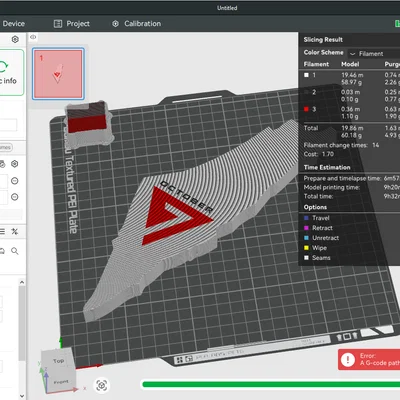Switch to the Device tab
400x400 pixels.
(14, 24)
